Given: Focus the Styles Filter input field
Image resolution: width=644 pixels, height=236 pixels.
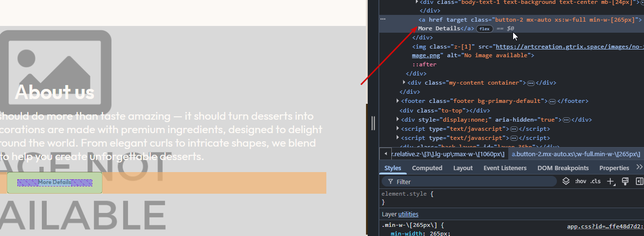Looking at the screenshot, I should pyautogui.click(x=469, y=182).
